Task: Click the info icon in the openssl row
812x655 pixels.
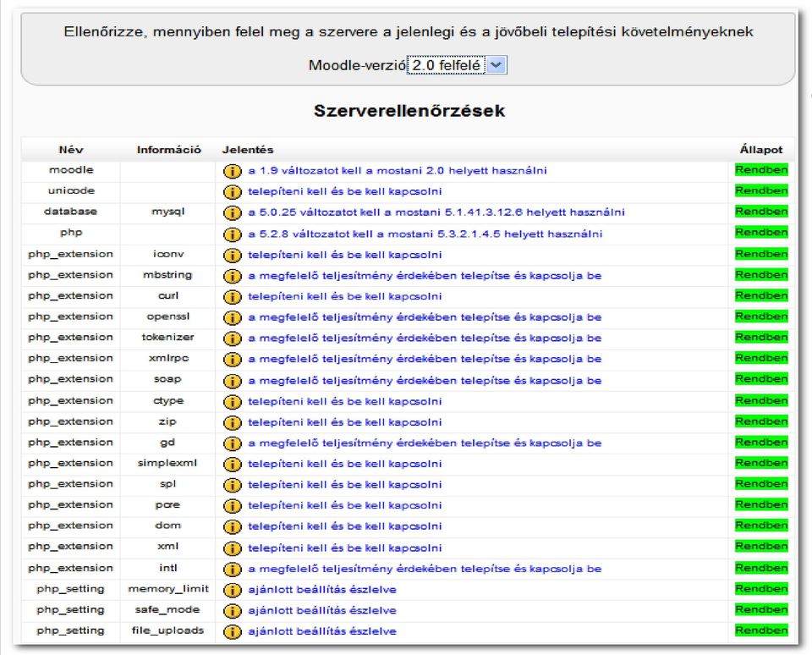Action: [x=232, y=317]
